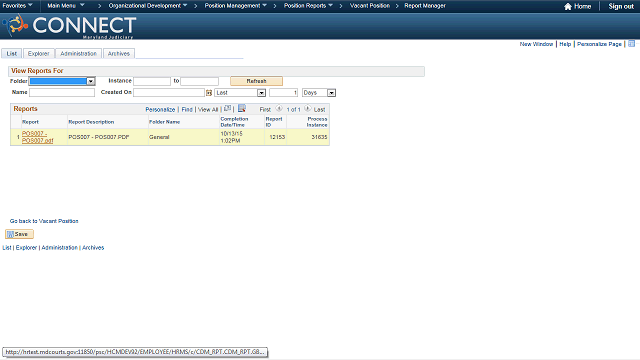Screen dimensions: 640x360
Task: Switch to the Administration tab
Action: (78, 53)
